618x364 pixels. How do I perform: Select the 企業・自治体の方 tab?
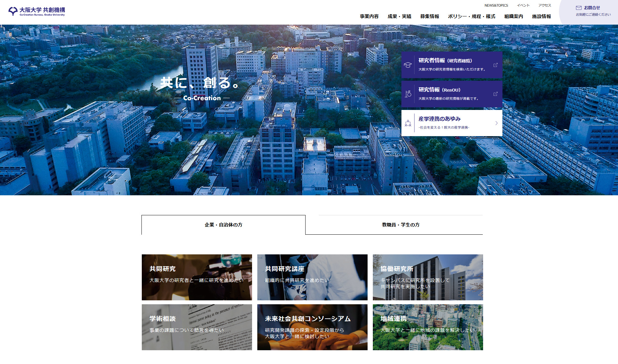tap(223, 225)
